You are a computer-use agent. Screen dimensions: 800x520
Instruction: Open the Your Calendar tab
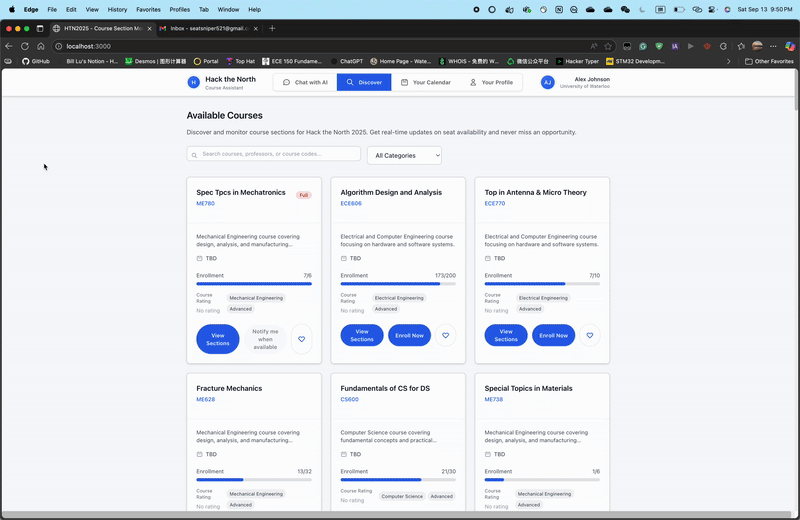[426, 82]
